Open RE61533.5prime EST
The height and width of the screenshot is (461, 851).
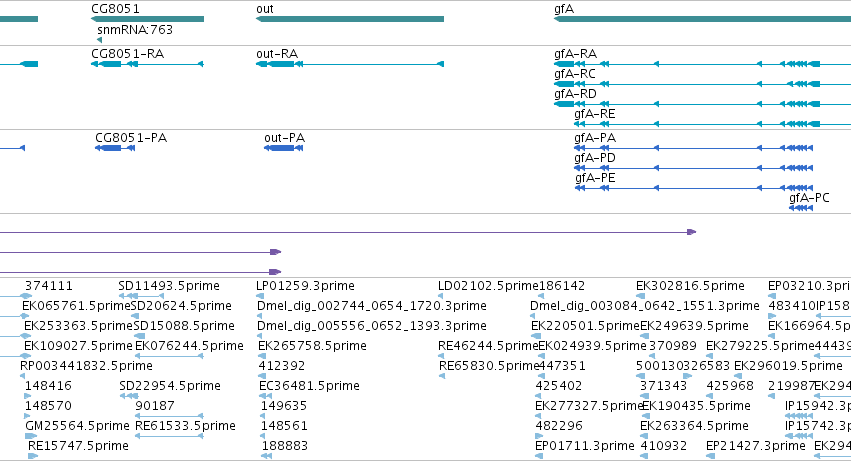186,427
